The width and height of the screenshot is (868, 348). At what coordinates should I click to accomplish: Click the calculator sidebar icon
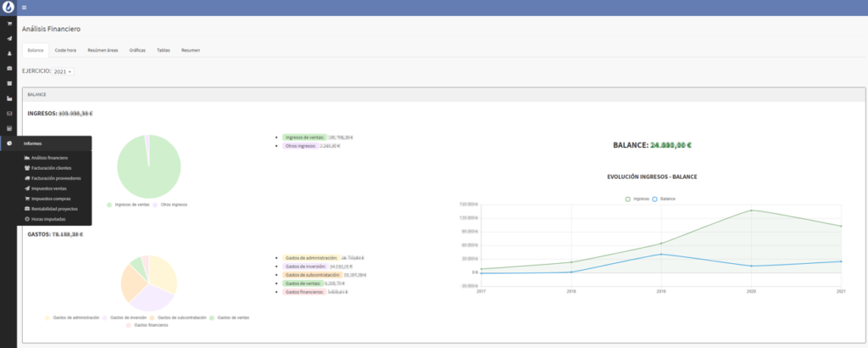pos(9,128)
